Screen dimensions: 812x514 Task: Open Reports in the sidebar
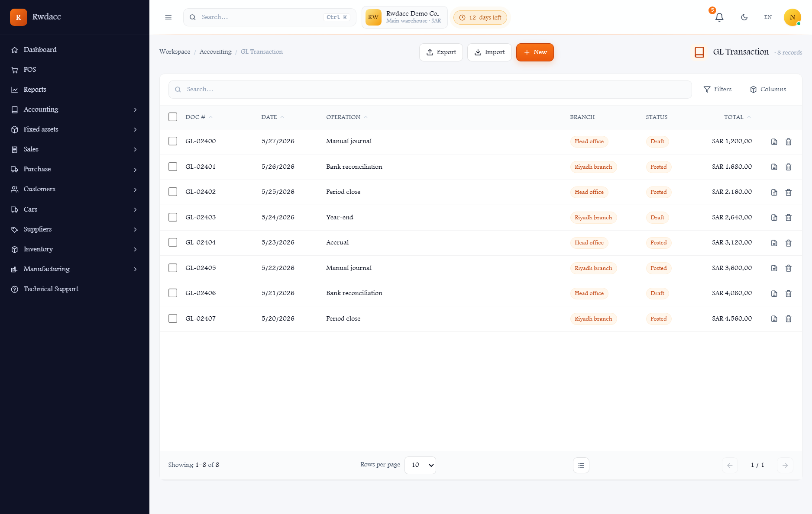(x=74, y=90)
